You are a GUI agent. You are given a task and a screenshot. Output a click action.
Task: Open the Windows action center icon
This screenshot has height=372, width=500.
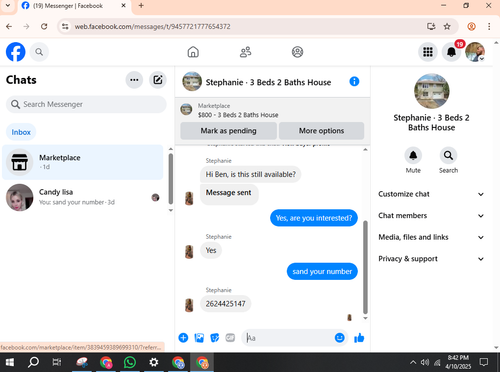[484, 362]
